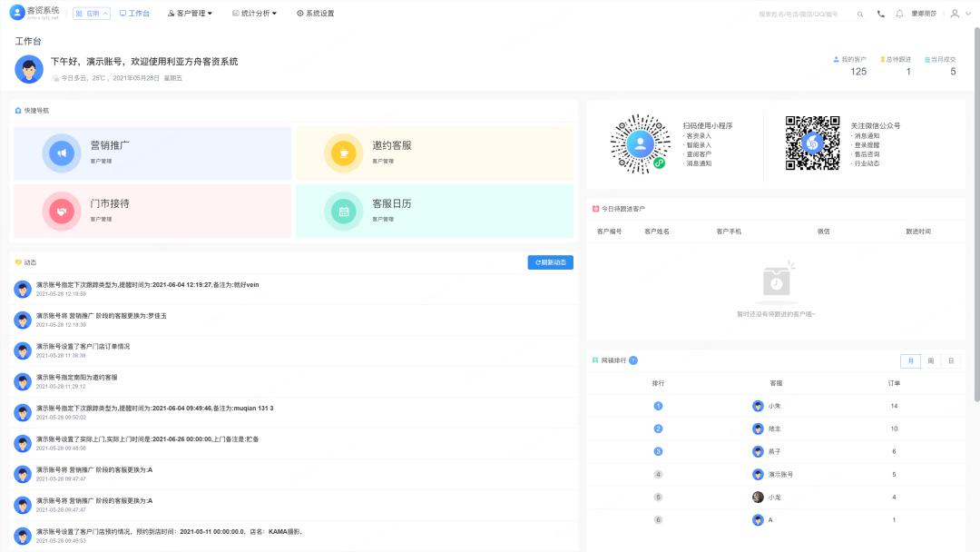Select the 月 ranking filter
Screen dimensions: 980x552
tap(911, 360)
